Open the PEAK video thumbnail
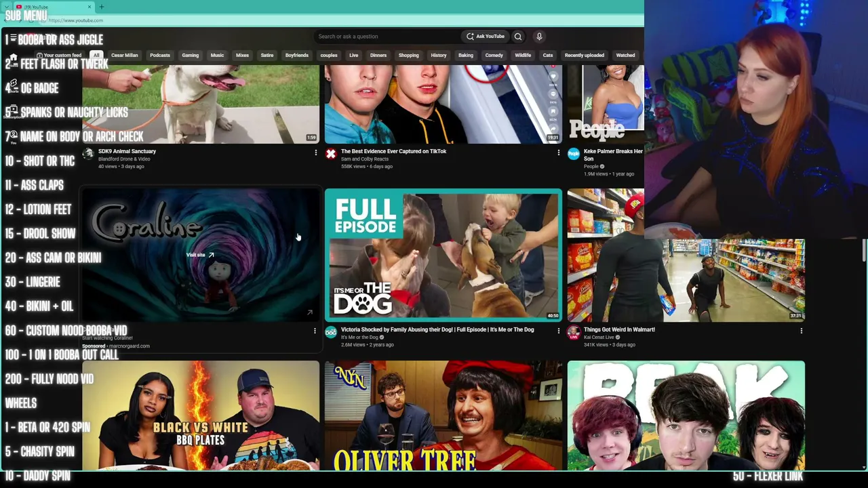This screenshot has height=488, width=868. tap(686, 415)
